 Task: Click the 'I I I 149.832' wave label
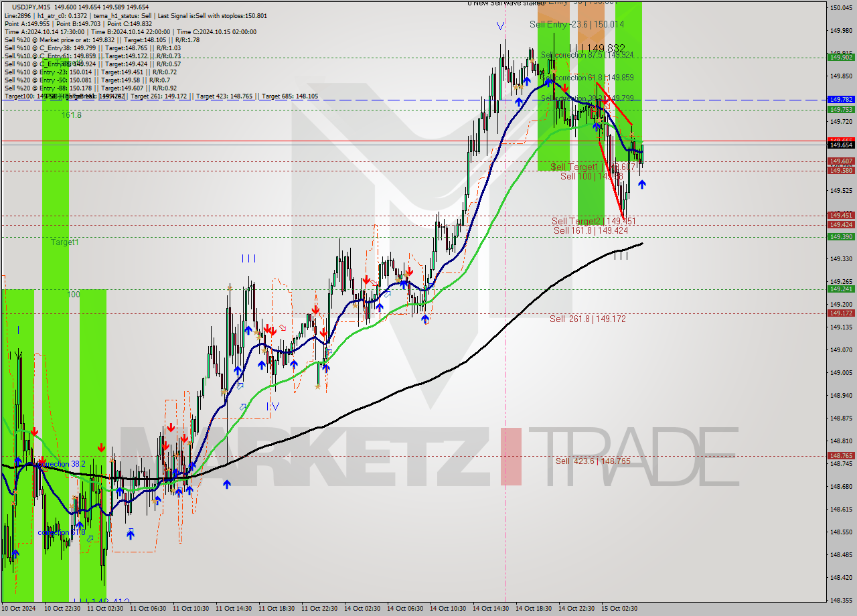pos(597,48)
